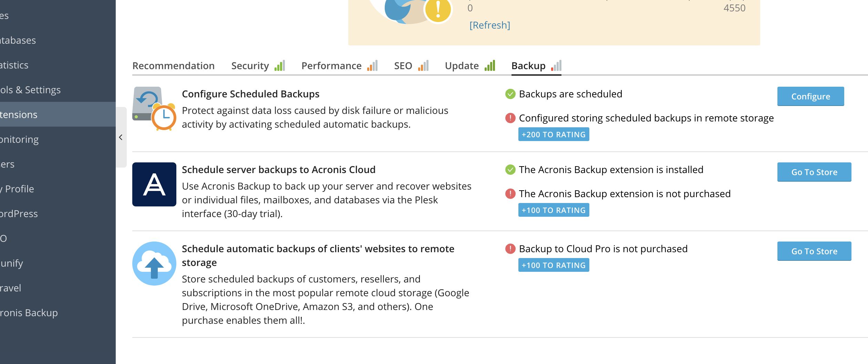
Task: Click the Update rating bars icon
Action: [x=490, y=65]
